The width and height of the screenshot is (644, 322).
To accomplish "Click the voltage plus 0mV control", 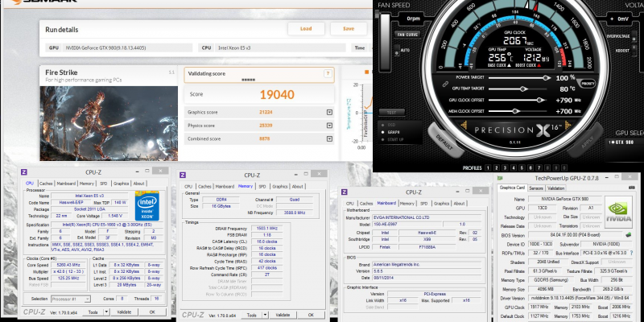I will coord(619,19).
